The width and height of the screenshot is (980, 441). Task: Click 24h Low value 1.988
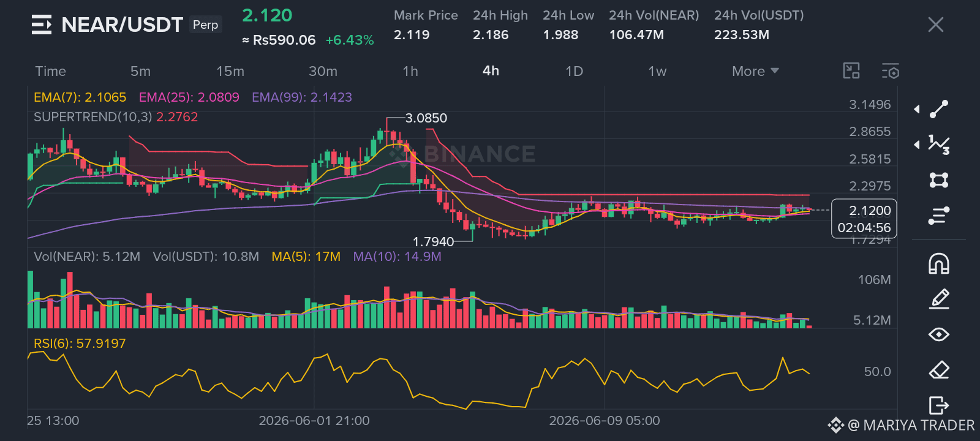click(560, 35)
